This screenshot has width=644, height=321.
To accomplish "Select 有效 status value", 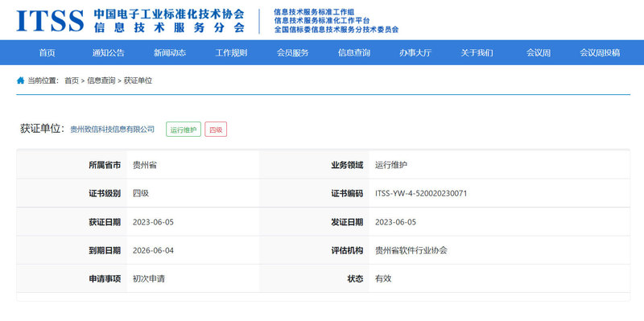I will tap(383, 278).
